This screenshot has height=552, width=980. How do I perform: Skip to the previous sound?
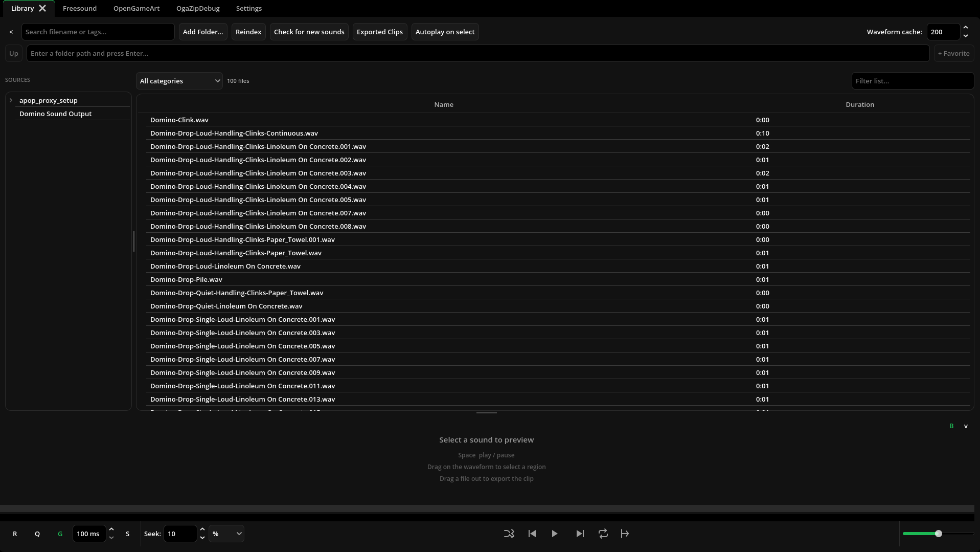click(532, 534)
